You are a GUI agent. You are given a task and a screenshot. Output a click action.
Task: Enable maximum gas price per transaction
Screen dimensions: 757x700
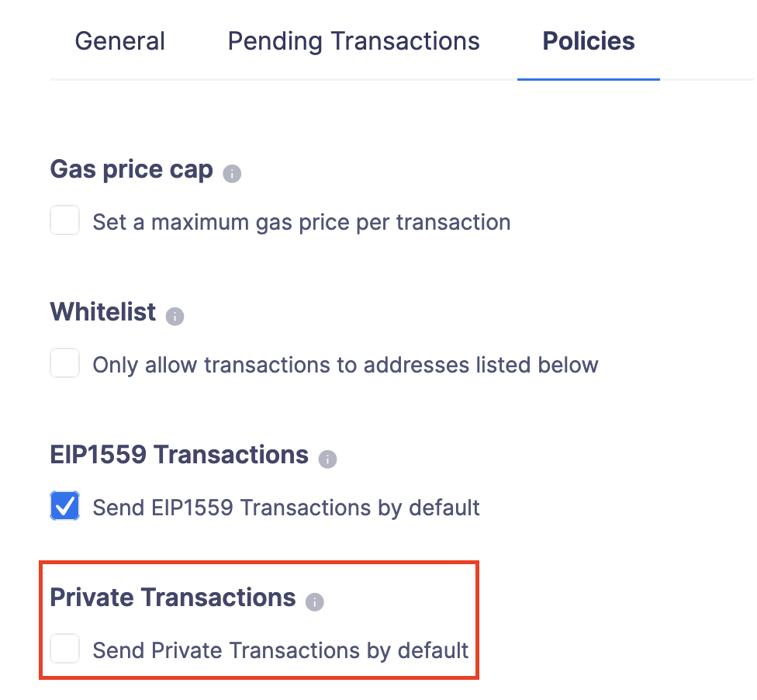(64, 220)
